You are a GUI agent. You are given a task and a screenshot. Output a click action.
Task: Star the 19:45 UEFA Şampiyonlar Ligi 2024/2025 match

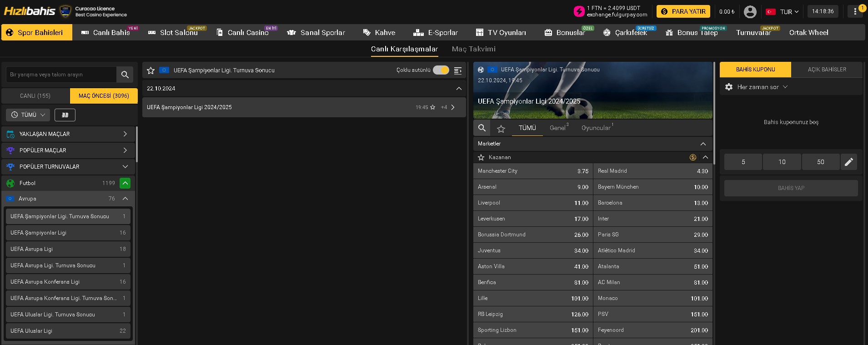[x=432, y=107]
